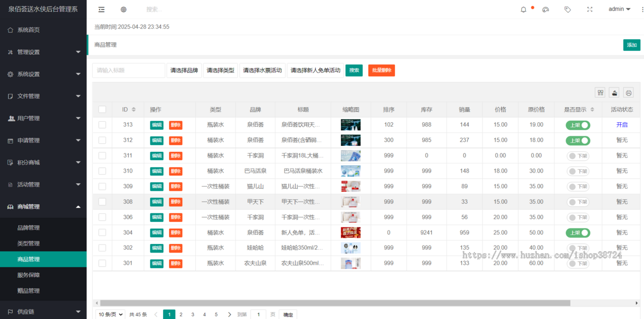Screen dimensions: 644x319
Task: Toggle 下架 switch for ID 311
Action: (578, 155)
